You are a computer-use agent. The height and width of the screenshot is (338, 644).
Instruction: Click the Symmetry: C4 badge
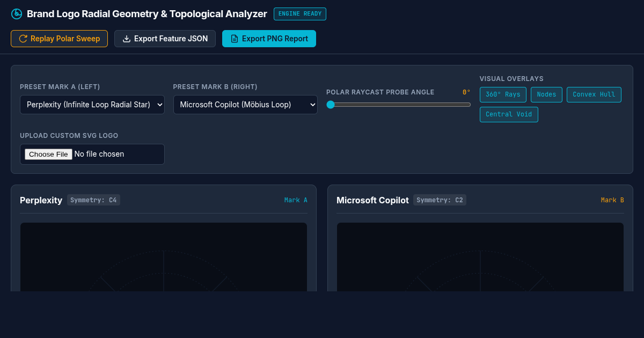tap(93, 200)
